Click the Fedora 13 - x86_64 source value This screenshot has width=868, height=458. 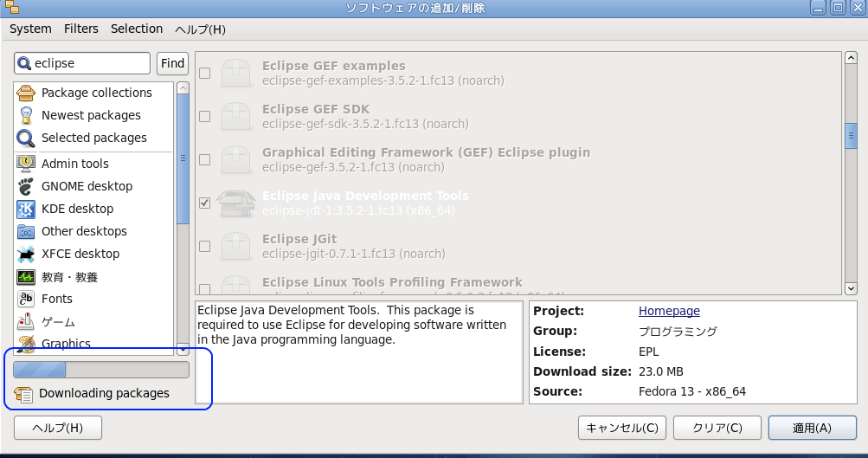pyautogui.click(x=692, y=391)
